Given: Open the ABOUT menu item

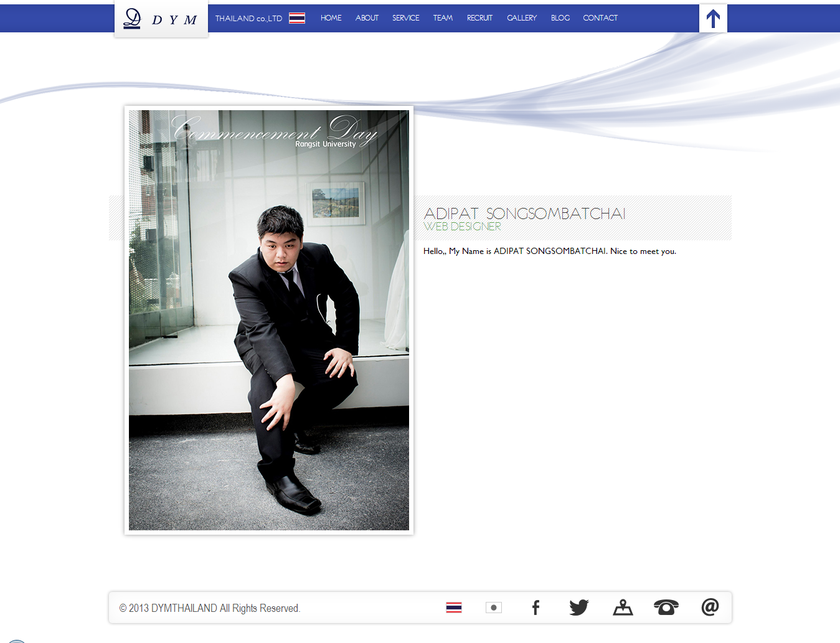Looking at the screenshot, I should click(x=367, y=18).
